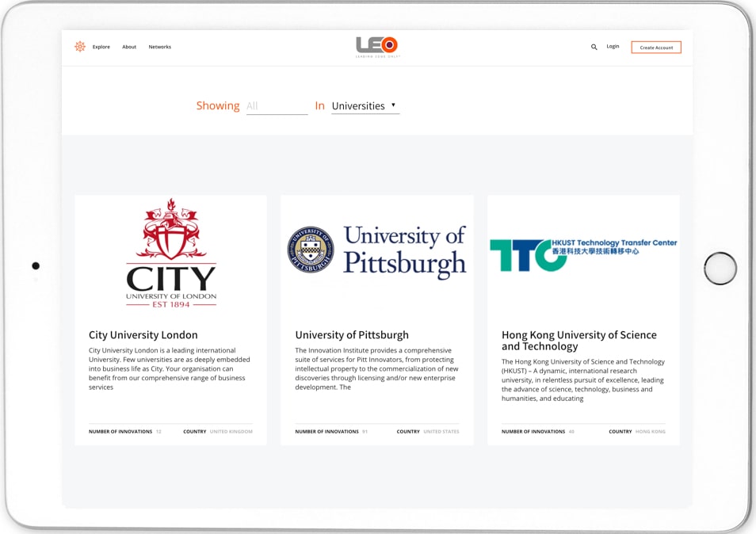Click the Create Account button

[x=656, y=48]
